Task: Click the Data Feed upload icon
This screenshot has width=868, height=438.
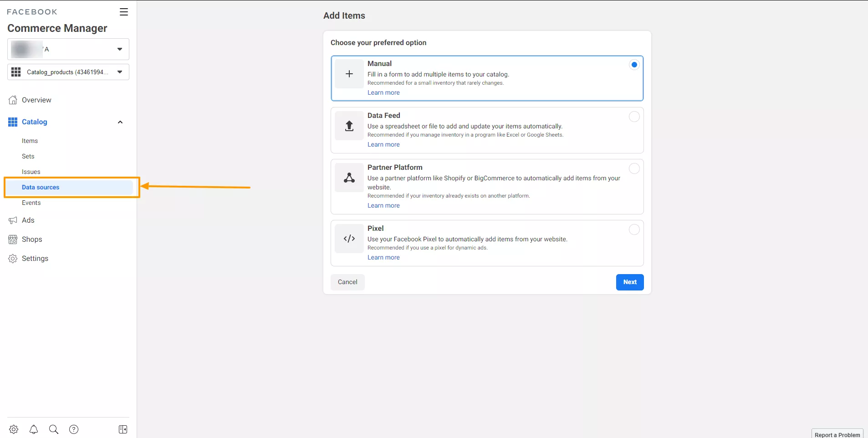Action: [x=349, y=126]
